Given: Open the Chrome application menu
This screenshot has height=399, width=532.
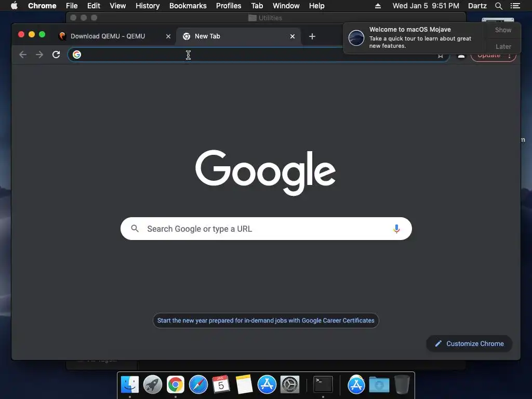Looking at the screenshot, I should (x=42, y=6).
